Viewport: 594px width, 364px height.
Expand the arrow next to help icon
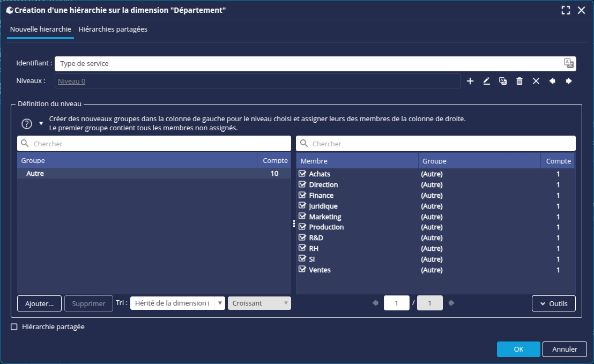point(41,123)
